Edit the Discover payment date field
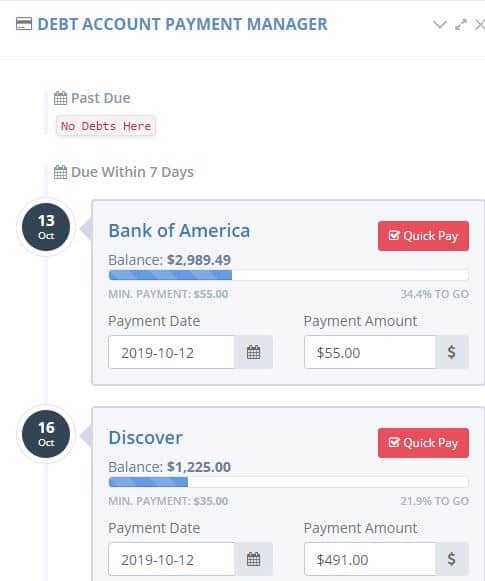 172,559
